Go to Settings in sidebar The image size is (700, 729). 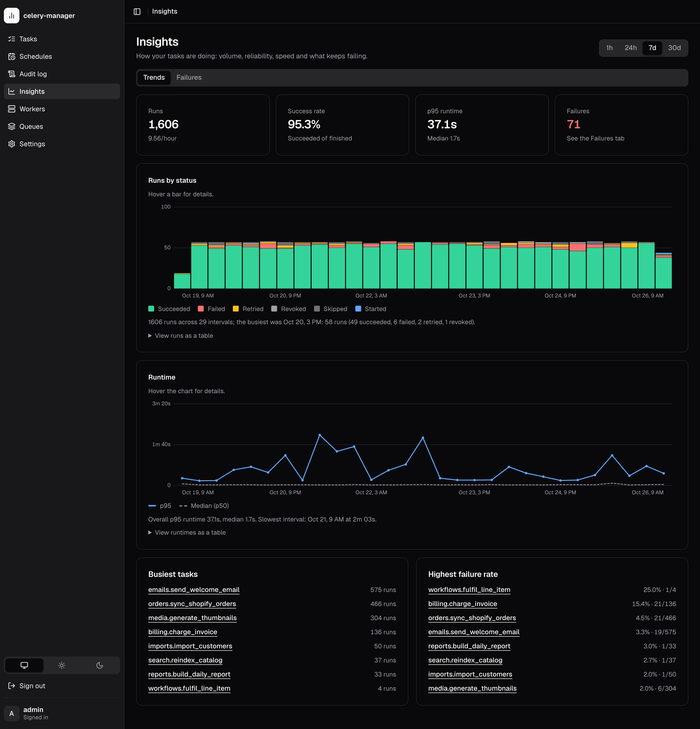(62, 144)
